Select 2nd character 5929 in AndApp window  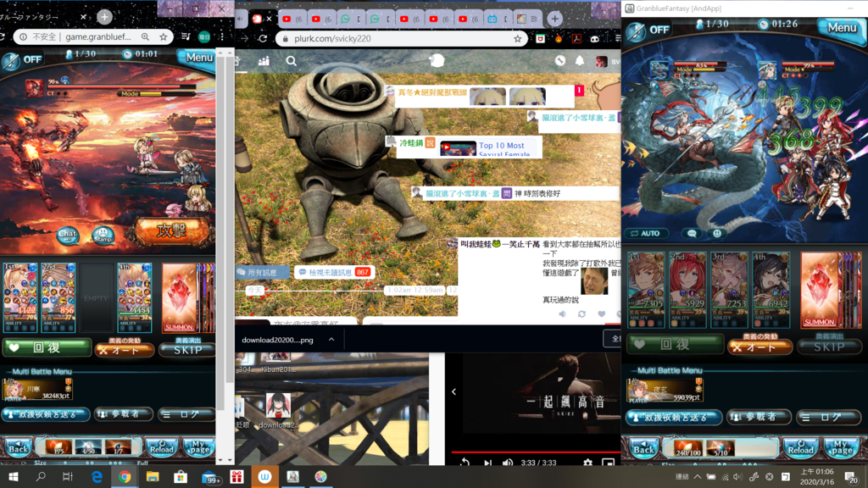click(x=687, y=290)
